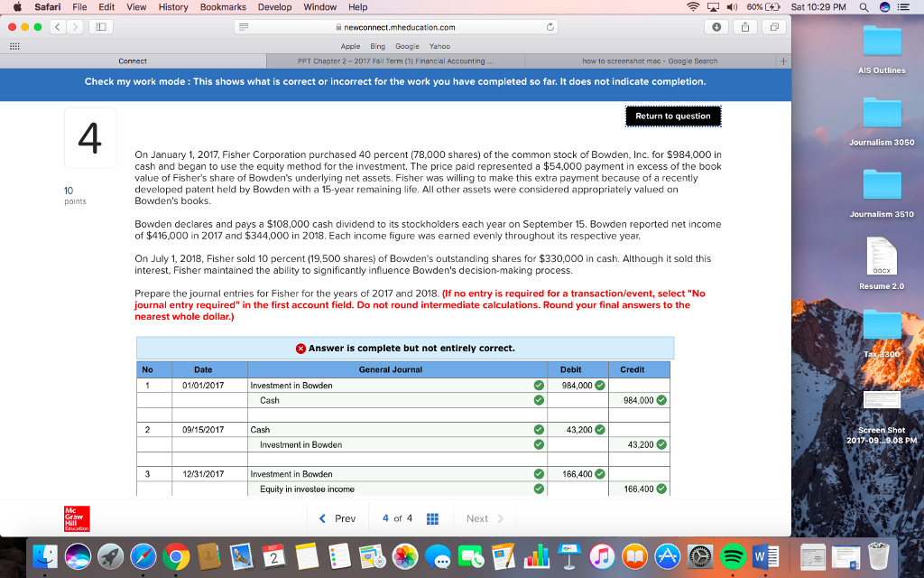The height and width of the screenshot is (578, 924).
Task: Open the Favorites grid icon
Action: (x=14, y=46)
